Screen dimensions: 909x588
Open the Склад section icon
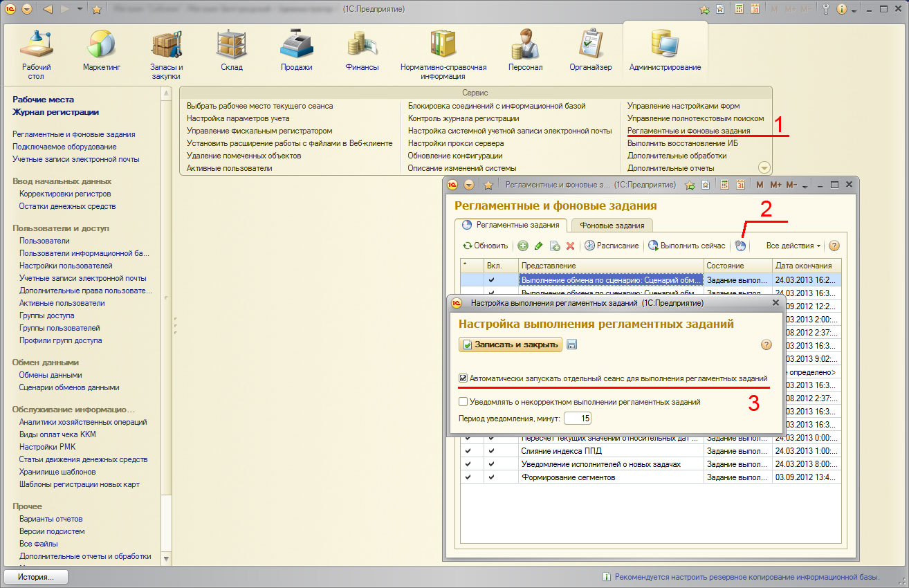tap(231, 44)
